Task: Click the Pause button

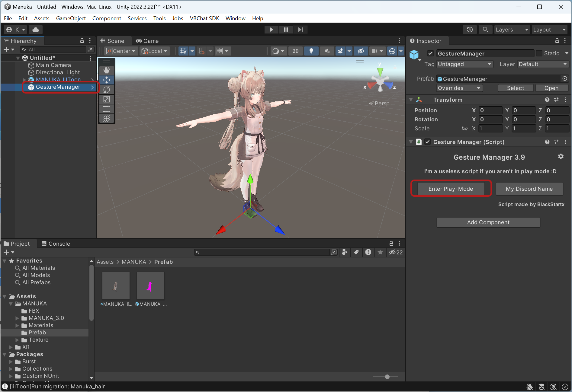Action: click(286, 30)
